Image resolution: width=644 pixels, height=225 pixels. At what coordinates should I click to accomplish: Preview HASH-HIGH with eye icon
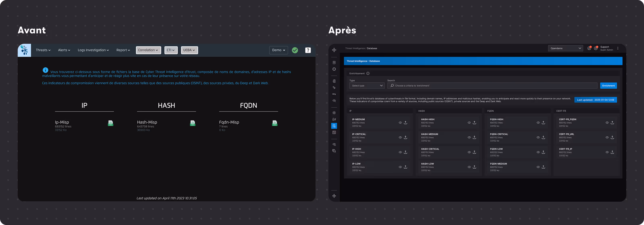tap(469, 123)
